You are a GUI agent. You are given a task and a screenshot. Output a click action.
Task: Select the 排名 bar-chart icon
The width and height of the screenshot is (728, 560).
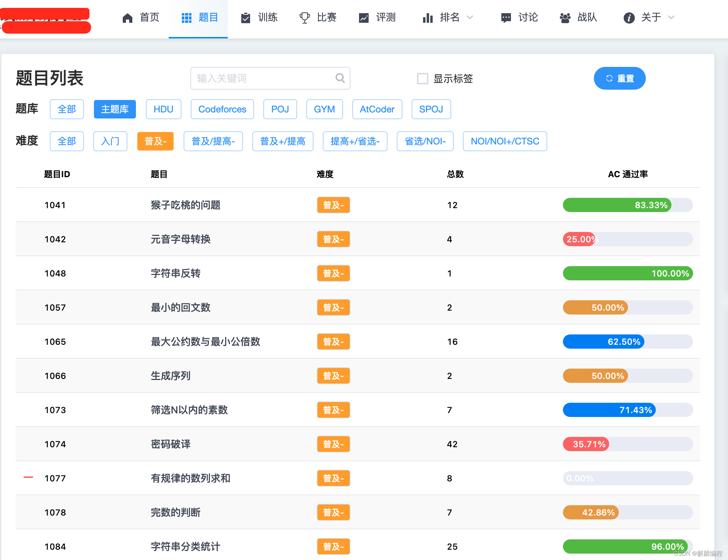pyautogui.click(x=427, y=17)
